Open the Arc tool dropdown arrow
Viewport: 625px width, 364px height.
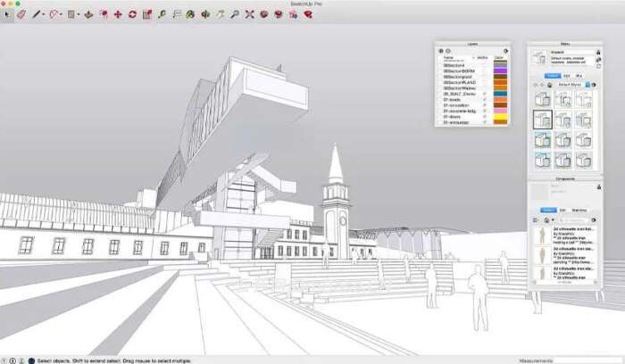(x=61, y=15)
